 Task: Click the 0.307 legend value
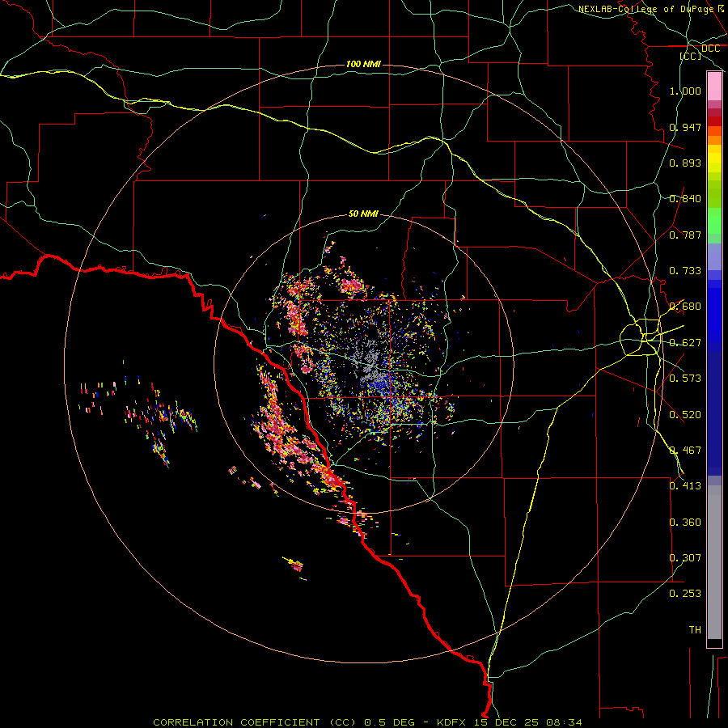(x=685, y=558)
